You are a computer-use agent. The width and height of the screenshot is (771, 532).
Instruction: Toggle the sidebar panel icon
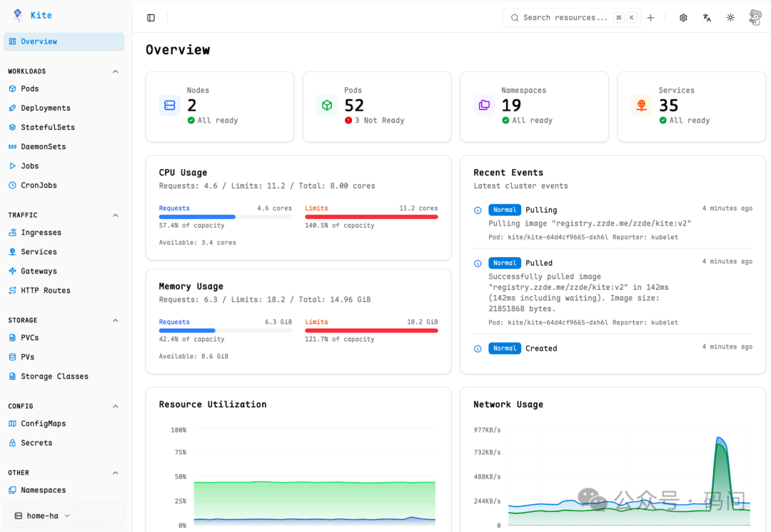(x=151, y=18)
